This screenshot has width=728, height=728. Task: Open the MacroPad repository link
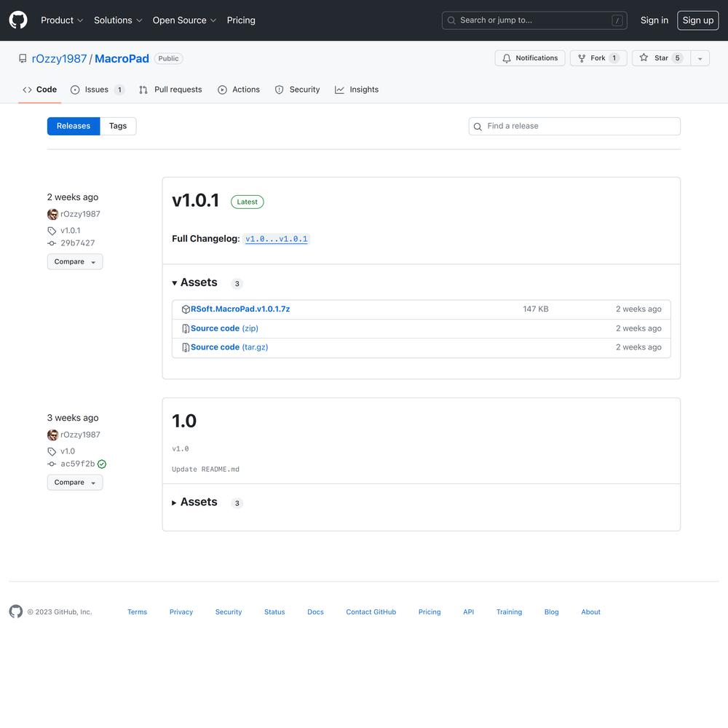tap(122, 59)
